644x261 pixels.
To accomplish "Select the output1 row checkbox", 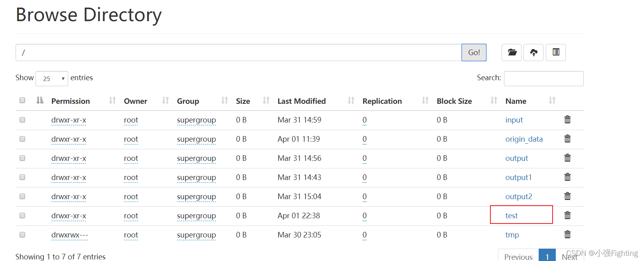I will [22, 177].
